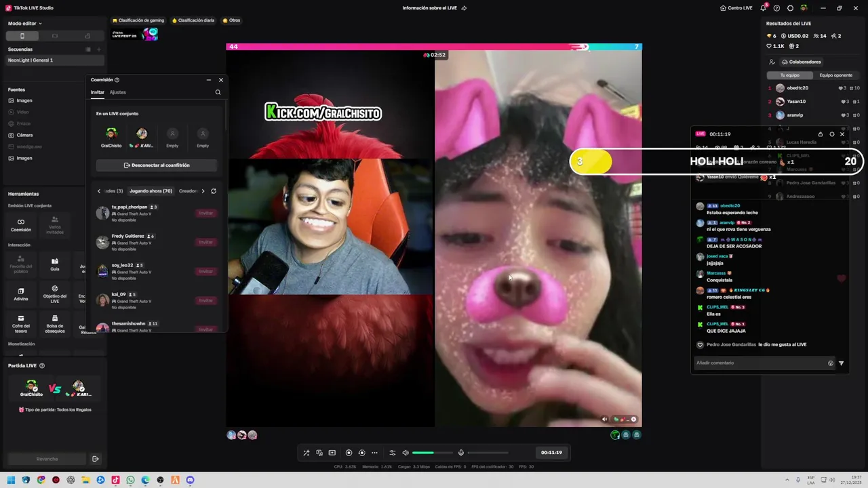Click the first Empty co-host slot

(x=172, y=138)
